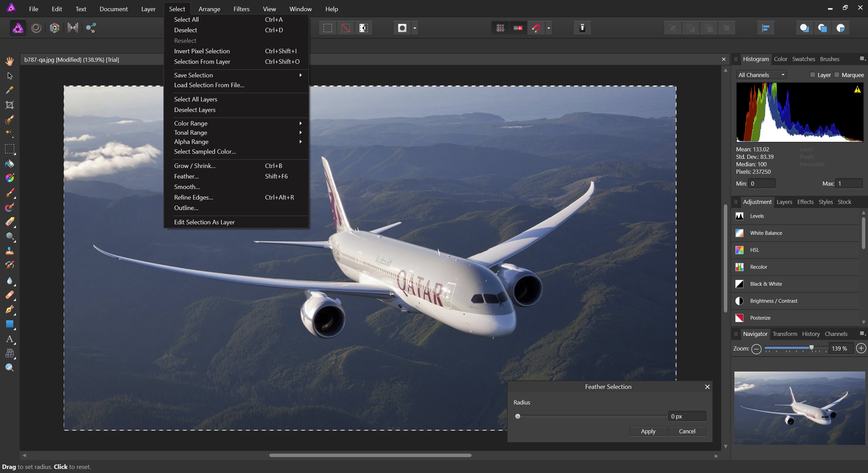Click the horizontal canvas scrollbar

pos(370,455)
